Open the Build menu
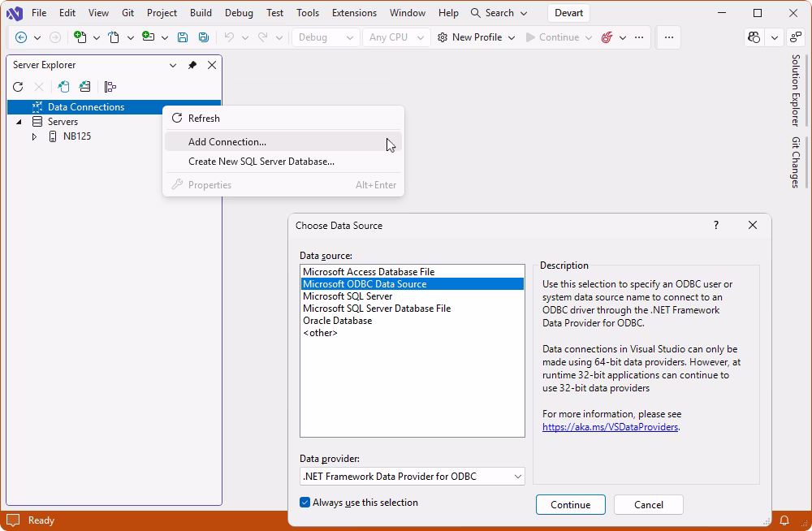This screenshot has height=531, width=812. 201,13
